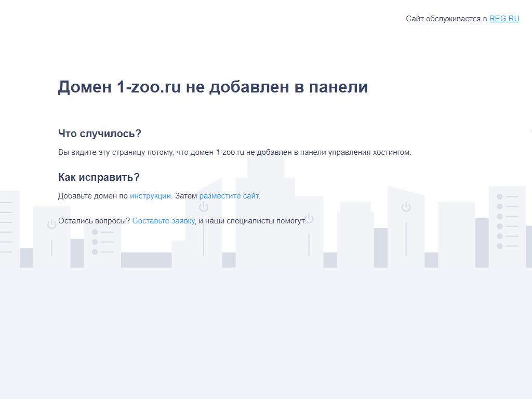Click the Как исправить? heading

[99, 177]
